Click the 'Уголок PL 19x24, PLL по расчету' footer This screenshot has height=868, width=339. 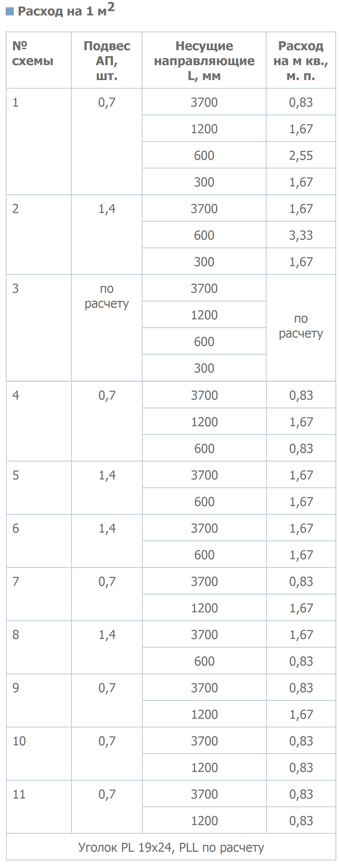point(171,847)
